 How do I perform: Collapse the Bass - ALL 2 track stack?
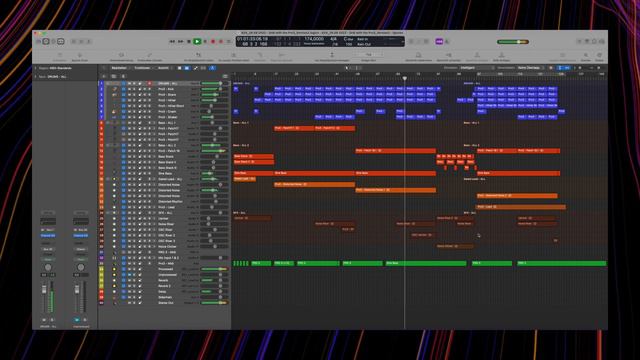tap(108, 145)
